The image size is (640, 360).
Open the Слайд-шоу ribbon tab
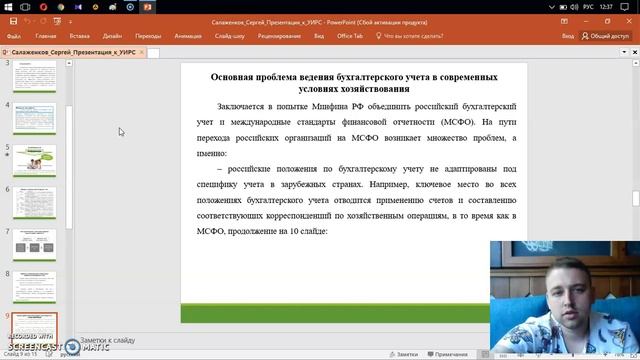click(x=229, y=36)
